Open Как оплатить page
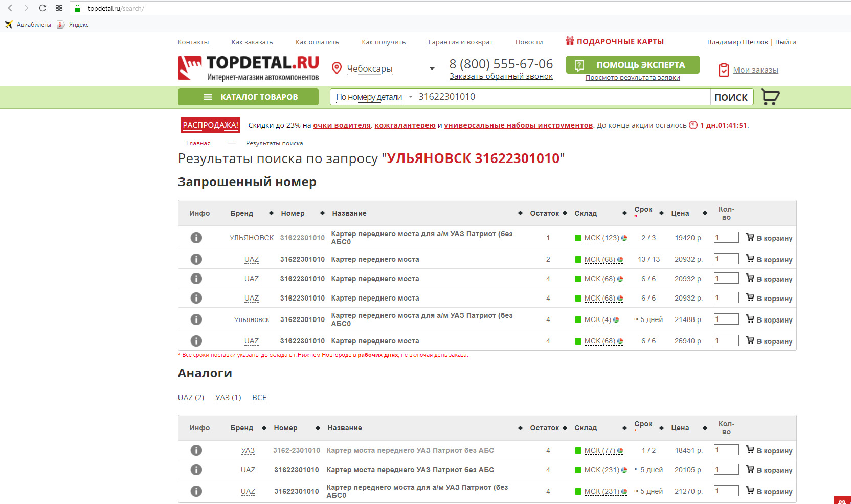851x504 pixels. (x=317, y=42)
